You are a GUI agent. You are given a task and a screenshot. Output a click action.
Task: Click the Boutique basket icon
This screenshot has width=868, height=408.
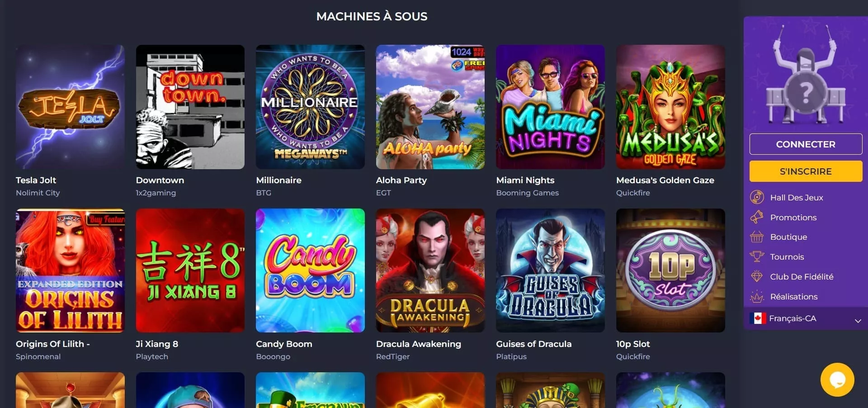click(757, 237)
